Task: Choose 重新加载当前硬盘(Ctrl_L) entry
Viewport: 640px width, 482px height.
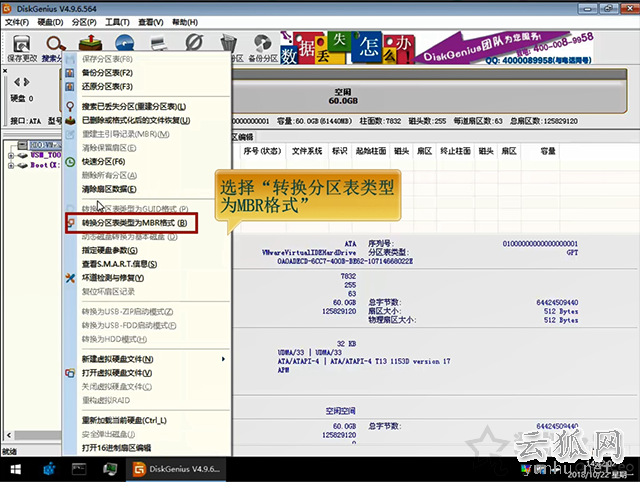Action: [x=124, y=420]
